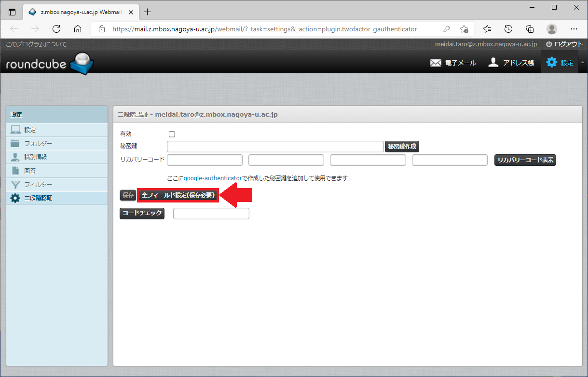The width and height of the screenshot is (588, 377).
Task: Click the 秘密鍵作成 button
Action: coord(402,147)
